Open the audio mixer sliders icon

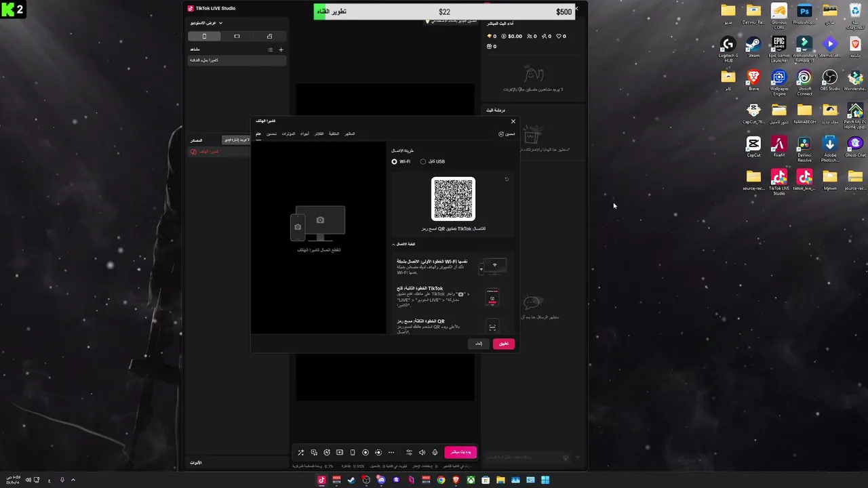pos(409,453)
